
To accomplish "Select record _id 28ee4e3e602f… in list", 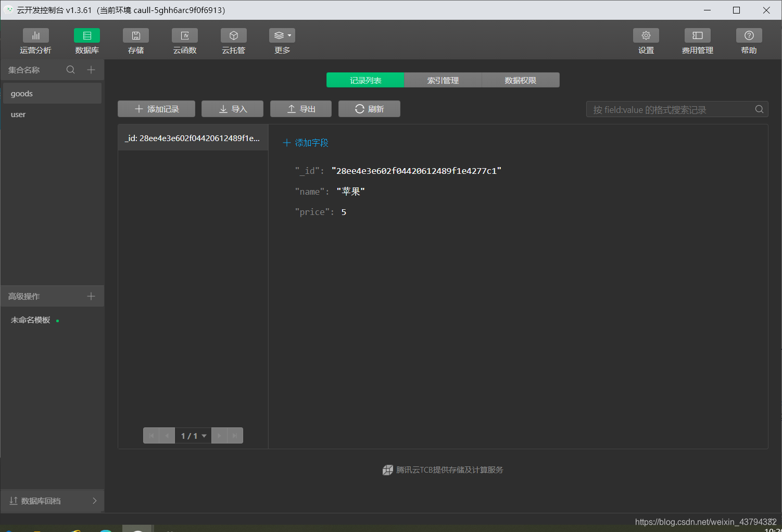I will (193, 138).
